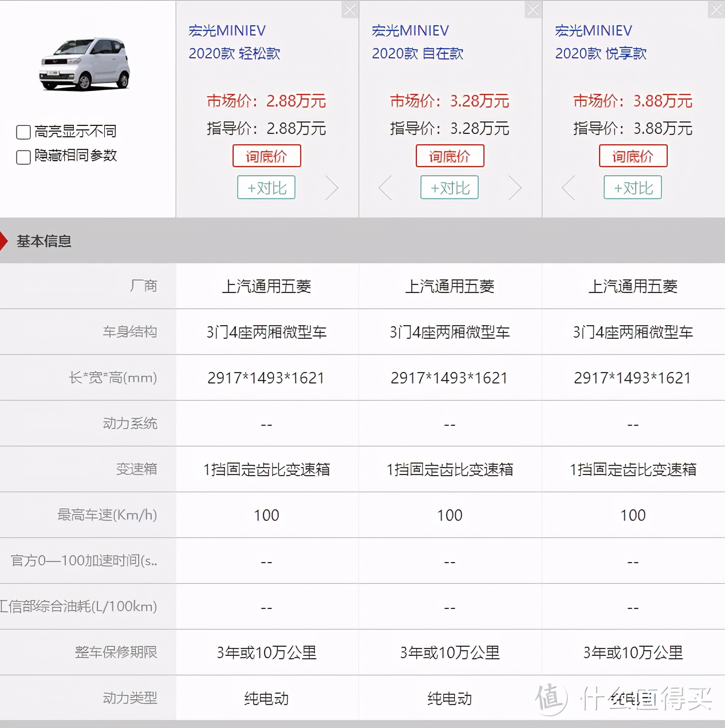Click the 100 top speed cell in 自在款 column
The height and width of the screenshot is (728, 725).
(x=450, y=515)
